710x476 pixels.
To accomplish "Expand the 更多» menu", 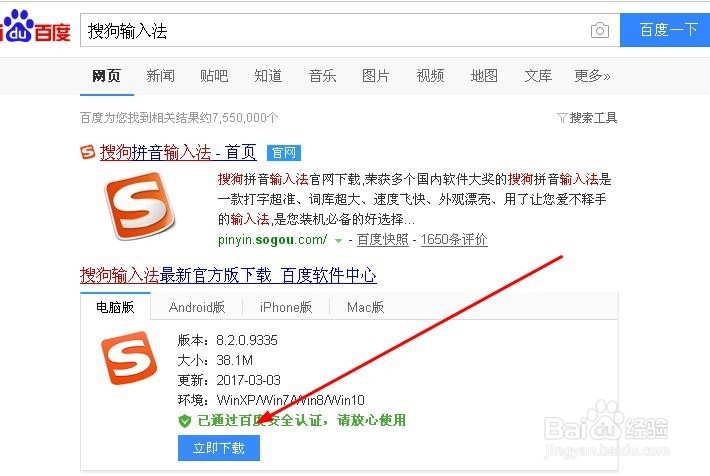I will [x=592, y=76].
